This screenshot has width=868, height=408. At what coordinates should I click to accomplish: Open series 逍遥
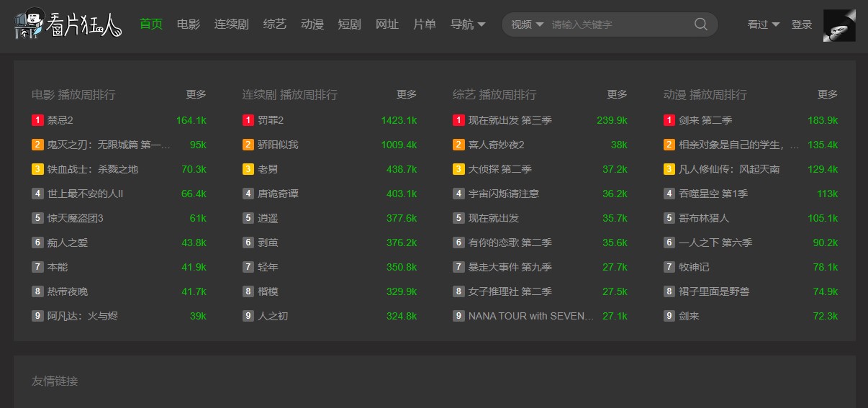268,218
